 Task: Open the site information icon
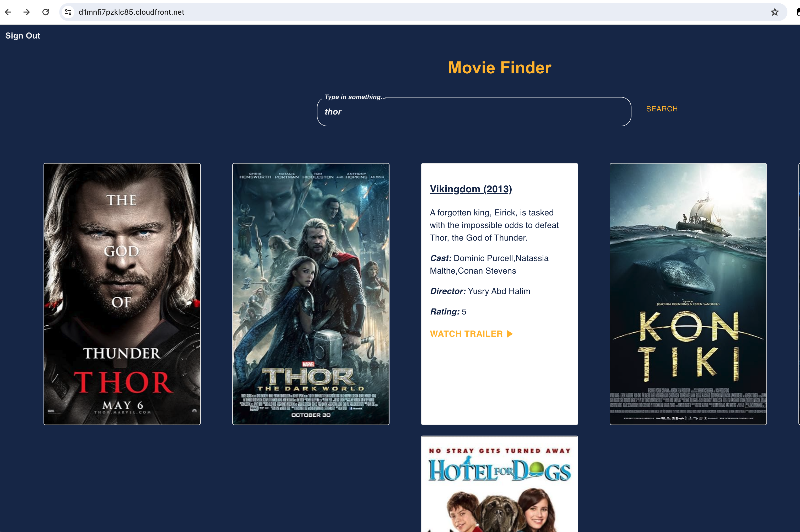pos(68,12)
